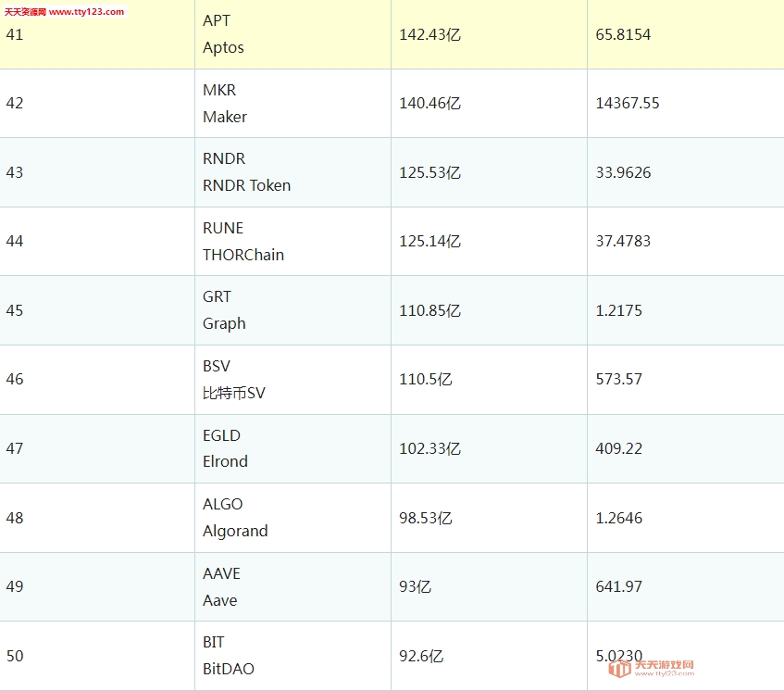Select the BSV 比特币SV name cell

(293, 379)
